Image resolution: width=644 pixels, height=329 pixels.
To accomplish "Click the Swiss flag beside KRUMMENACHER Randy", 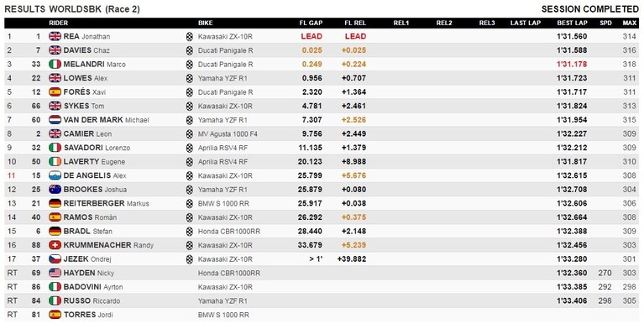I will (x=55, y=245).
